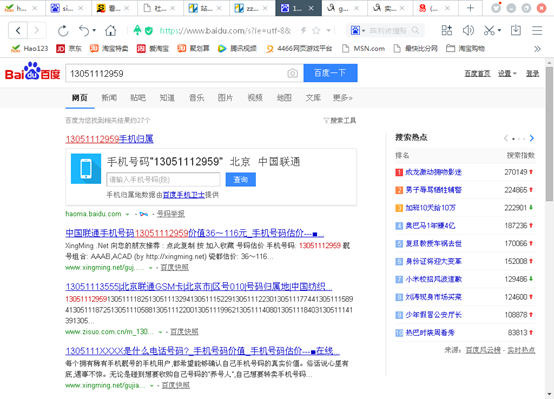Switch to 贴吧 tab
Image resolution: width=554 pixels, height=399 pixels.
click(138, 98)
